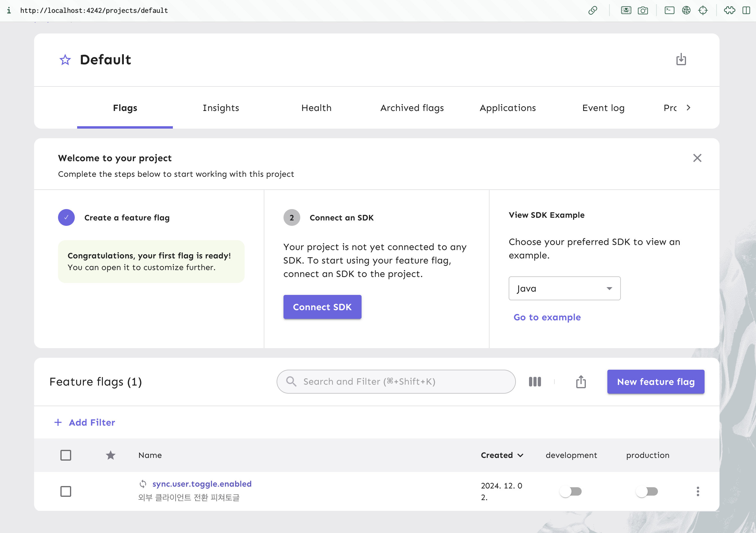Open the column visibility icon

tap(535, 381)
